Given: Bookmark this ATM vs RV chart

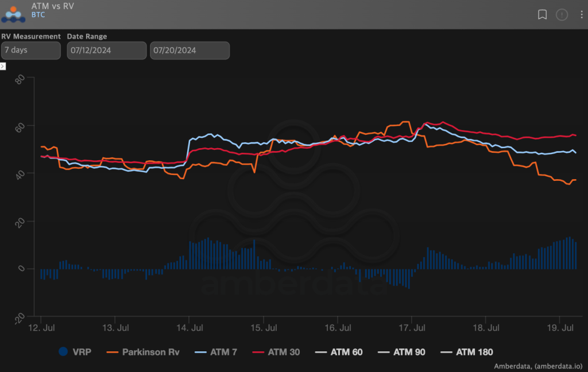Looking at the screenshot, I should tap(542, 15).
